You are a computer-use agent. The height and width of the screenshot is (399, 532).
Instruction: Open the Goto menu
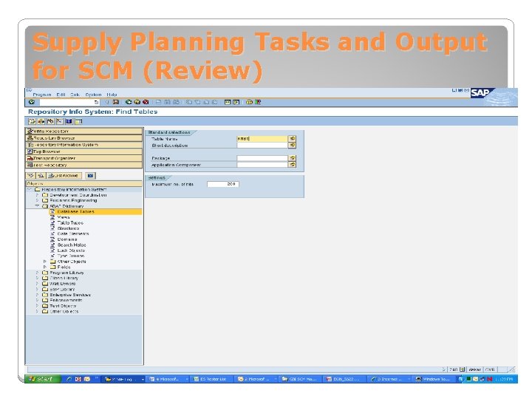tap(75, 95)
